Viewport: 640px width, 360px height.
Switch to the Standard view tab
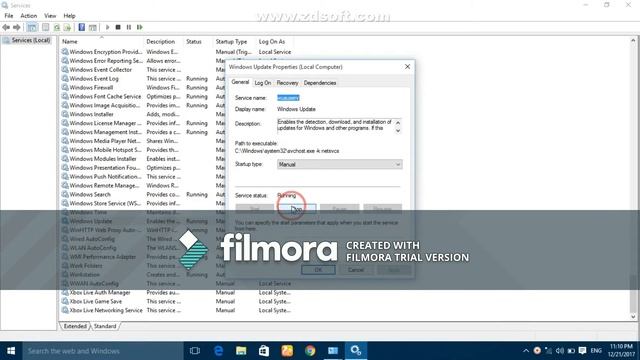point(105,326)
